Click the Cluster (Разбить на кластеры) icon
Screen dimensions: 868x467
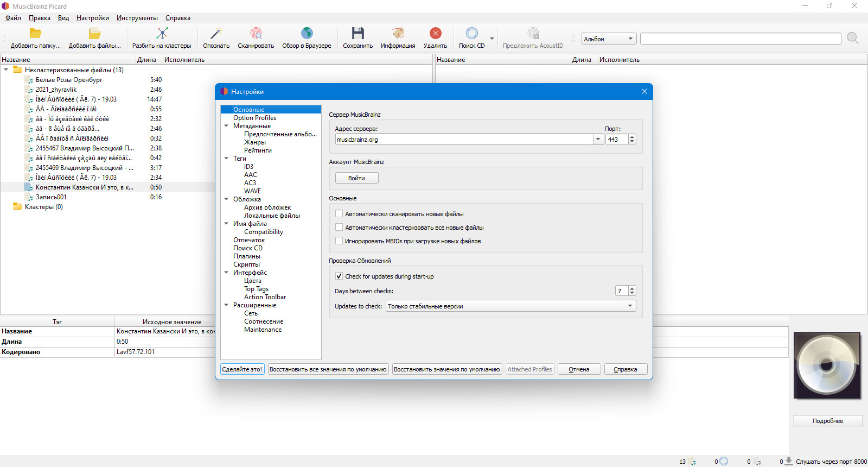pos(162,34)
